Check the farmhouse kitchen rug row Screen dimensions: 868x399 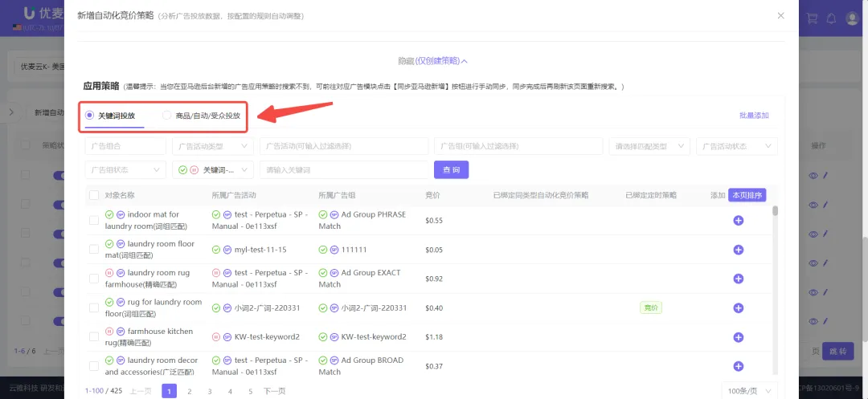(94, 337)
